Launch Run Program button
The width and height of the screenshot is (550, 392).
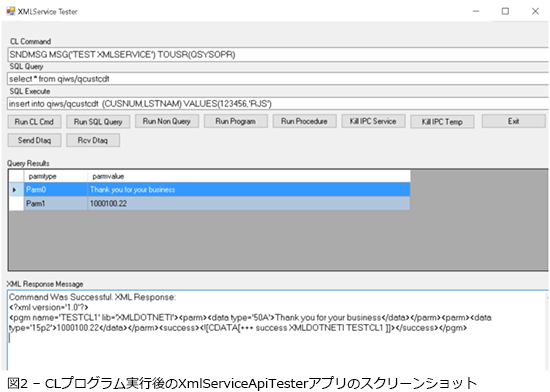click(235, 121)
